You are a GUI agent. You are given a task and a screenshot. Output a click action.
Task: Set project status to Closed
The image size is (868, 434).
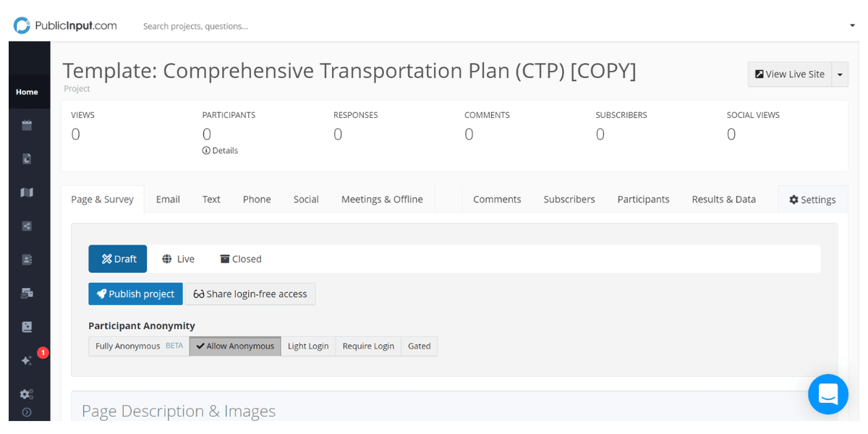[x=240, y=258]
